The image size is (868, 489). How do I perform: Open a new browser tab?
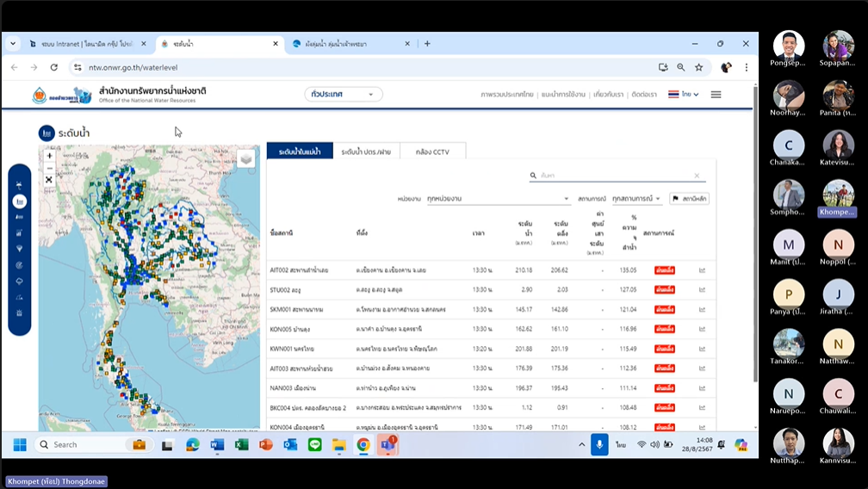point(427,44)
